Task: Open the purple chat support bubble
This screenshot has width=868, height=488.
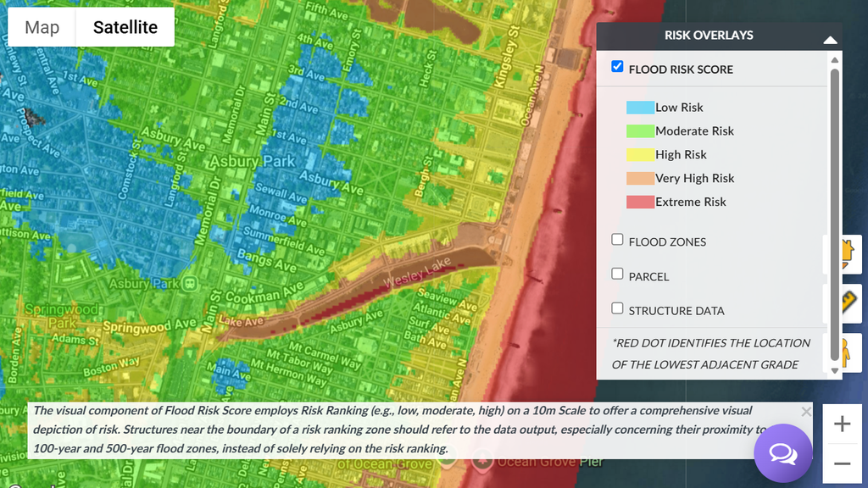Action: (782, 453)
